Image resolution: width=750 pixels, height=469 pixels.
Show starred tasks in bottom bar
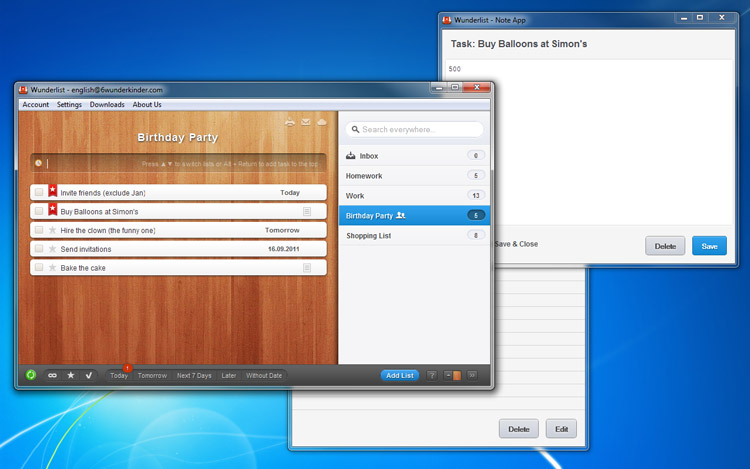pos(71,375)
